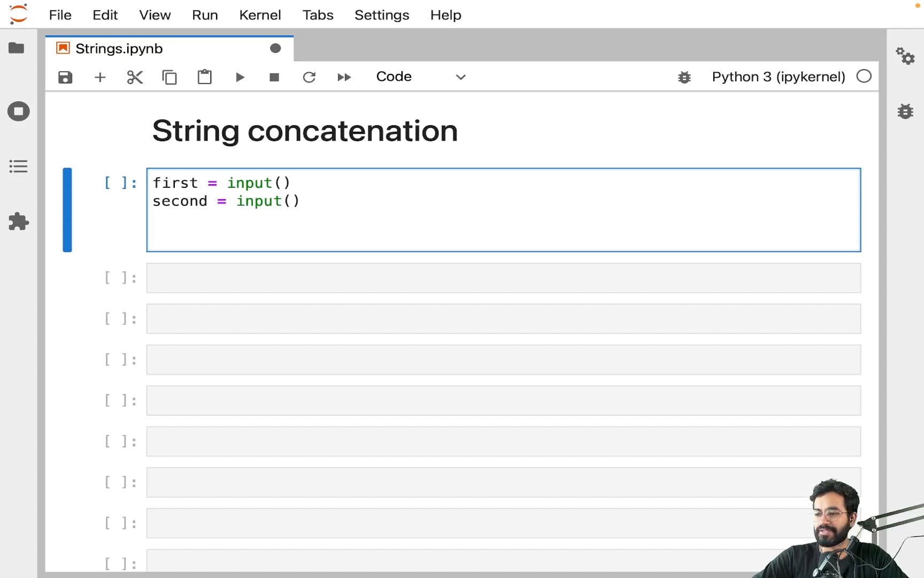Open the File Browser sidebar panel

coord(17,48)
